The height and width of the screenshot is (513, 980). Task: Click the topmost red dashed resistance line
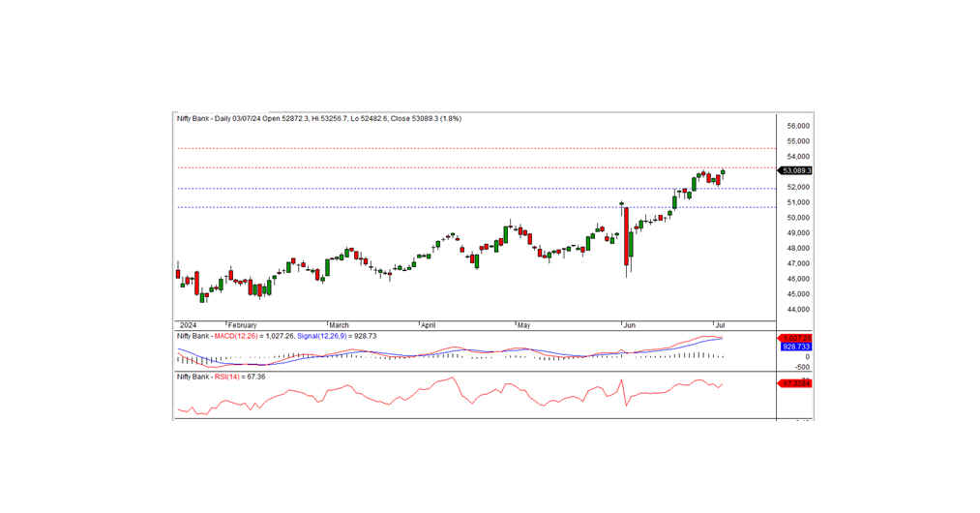(x=476, y=148)
